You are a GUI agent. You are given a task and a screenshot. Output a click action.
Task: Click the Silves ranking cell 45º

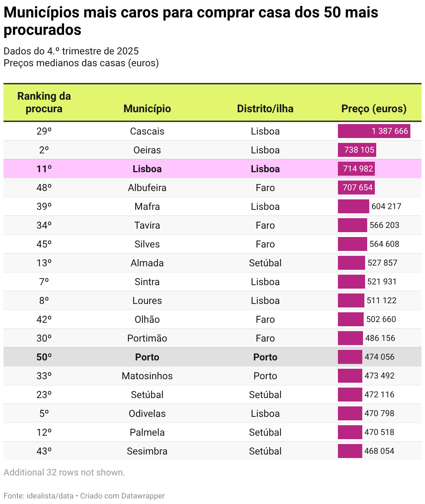tap(44, 244)
